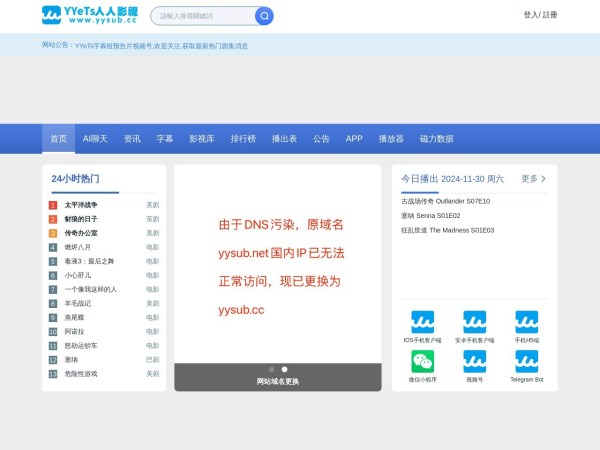Open the 视频号 icon

point(475,362)
